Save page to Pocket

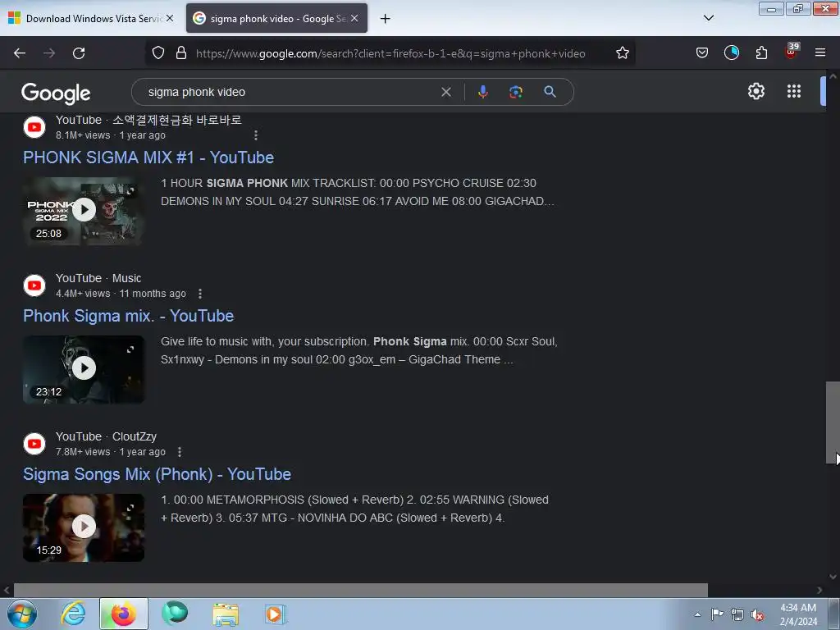coord(702,53)
